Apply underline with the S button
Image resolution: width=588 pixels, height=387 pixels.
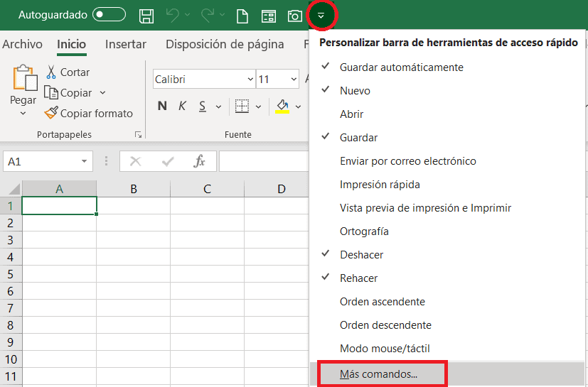203,107
